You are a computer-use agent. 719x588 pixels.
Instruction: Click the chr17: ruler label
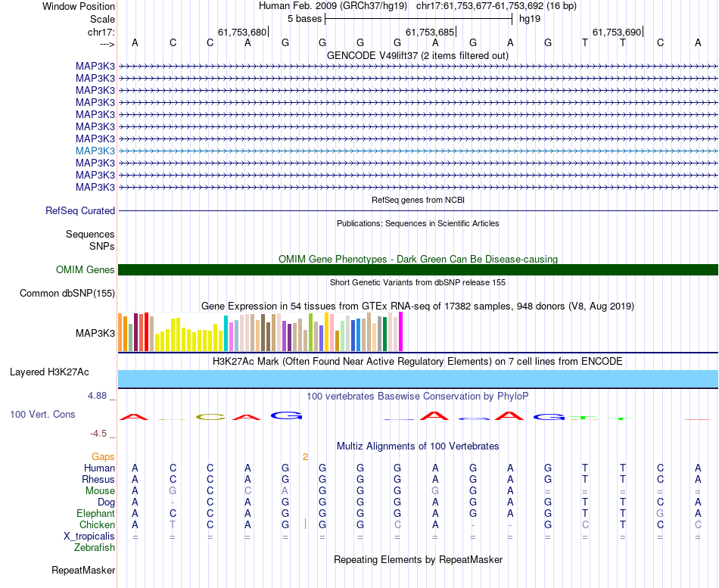point(101,32)
